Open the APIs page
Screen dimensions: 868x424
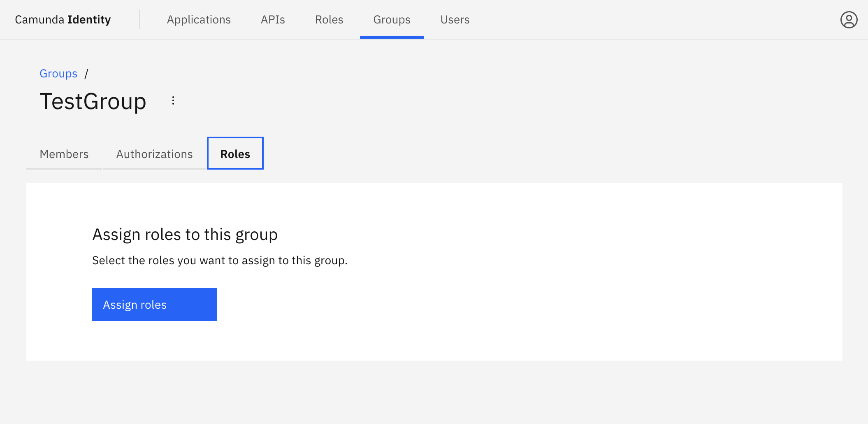[x=273, y=19]
